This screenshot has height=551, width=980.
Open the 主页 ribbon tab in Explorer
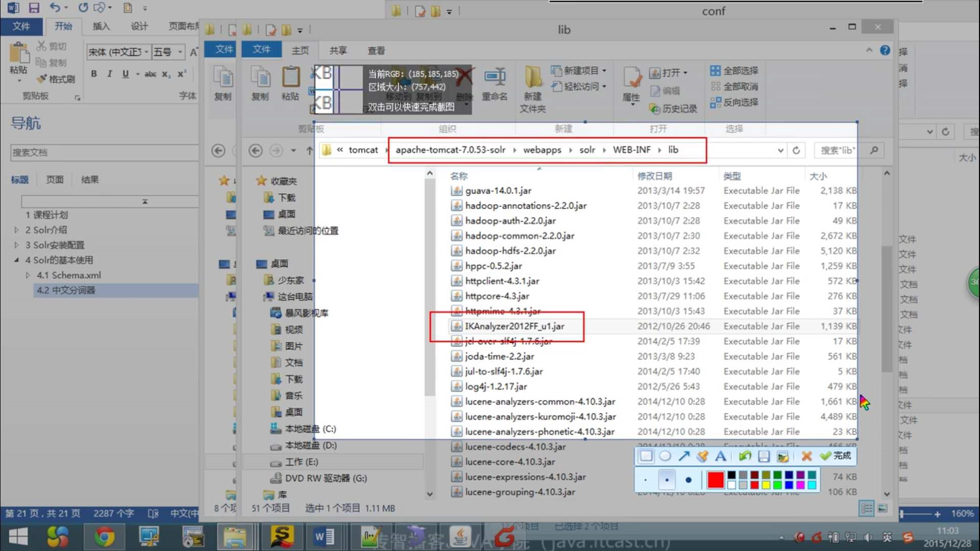click(x=300, y=50)
